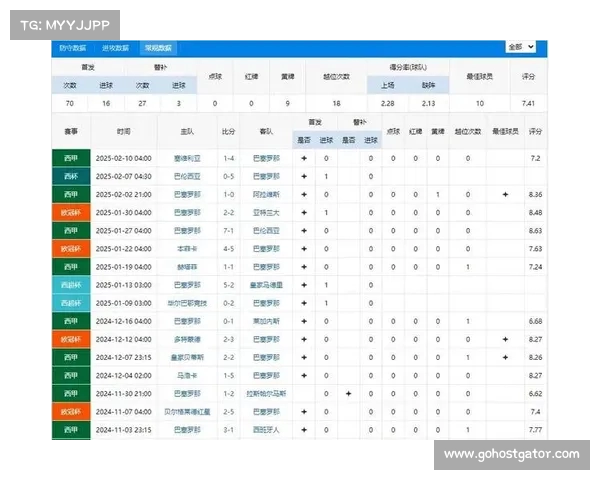Screen dimensions: 600x480
Task: Open home team 塞维利亚 in 2025-02-10 row
Action: (187, 158)
